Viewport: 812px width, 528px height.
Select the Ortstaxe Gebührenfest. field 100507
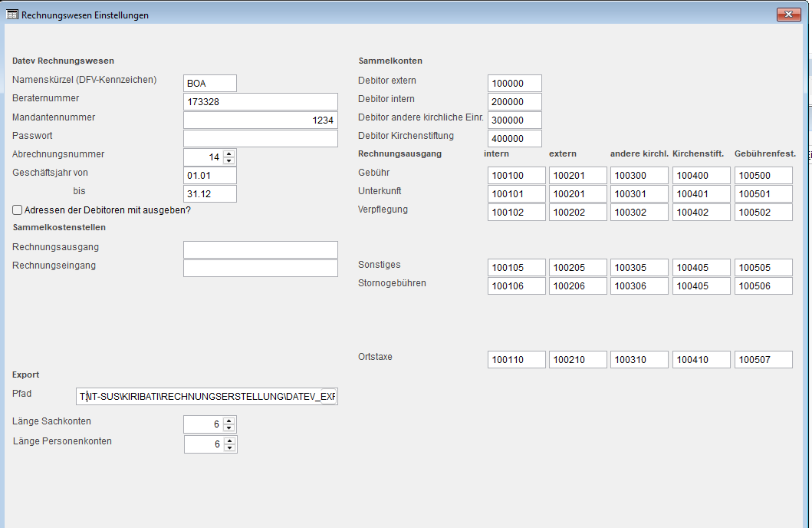coord(763,360)
